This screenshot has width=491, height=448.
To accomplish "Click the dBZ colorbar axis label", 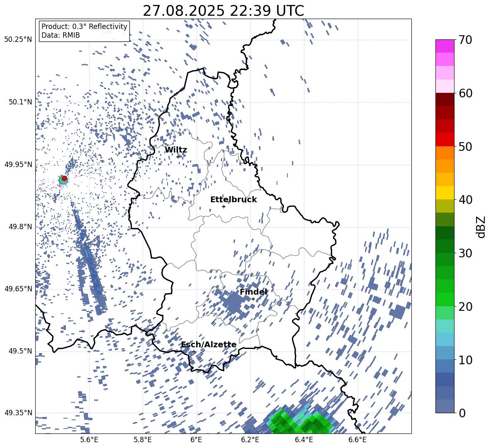I will pos(481,227).
